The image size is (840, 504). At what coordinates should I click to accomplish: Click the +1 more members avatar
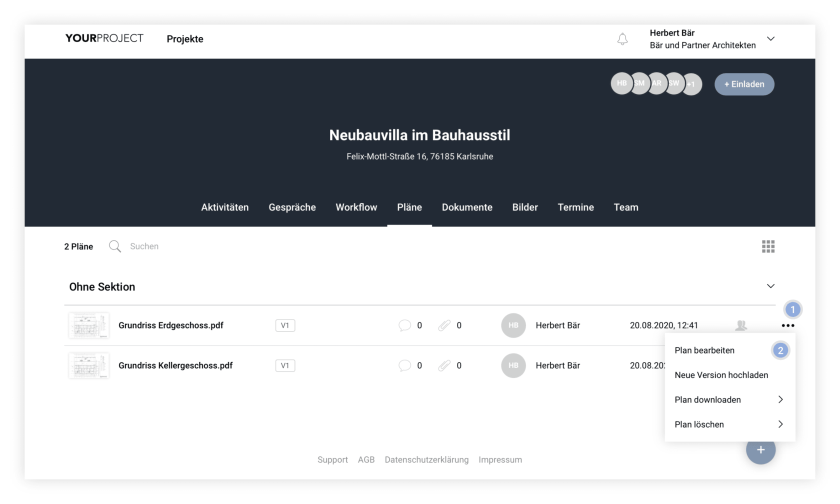point(693,84)
